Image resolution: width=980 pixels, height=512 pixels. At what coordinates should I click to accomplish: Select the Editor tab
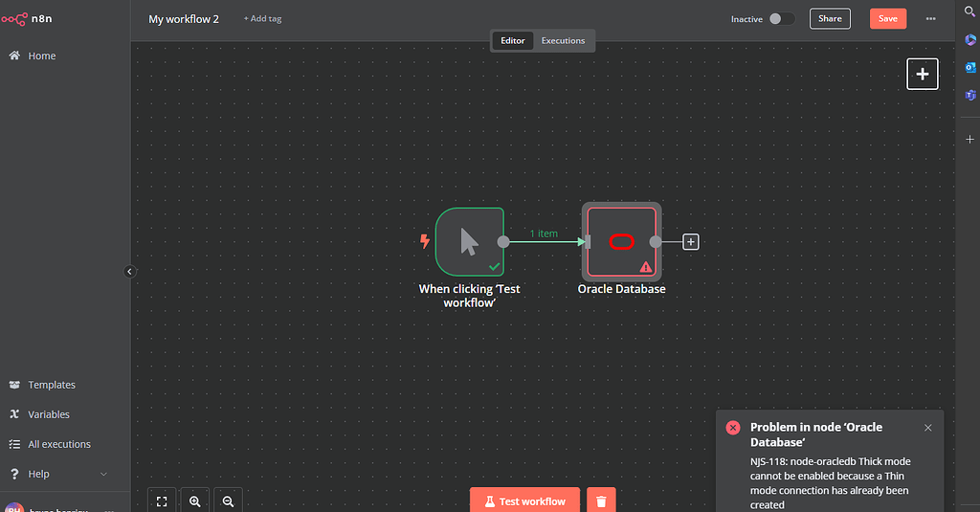pyautogui.click(x=513, y=40)
